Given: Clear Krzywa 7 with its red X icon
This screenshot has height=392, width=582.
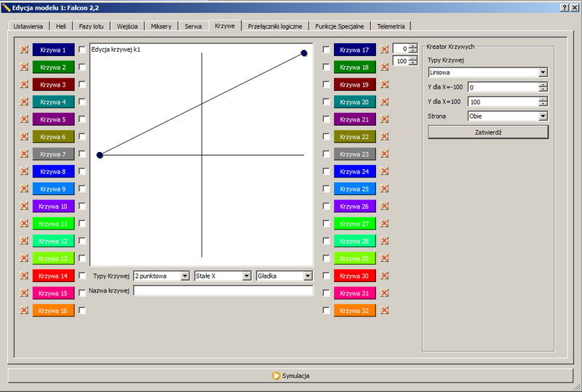Looking at the screenshot, I should (24, 153).
